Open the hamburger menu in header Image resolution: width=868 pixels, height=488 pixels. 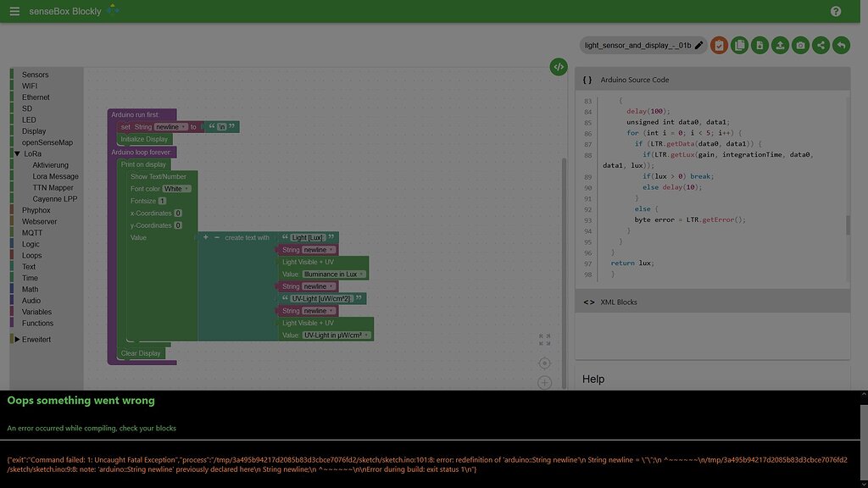[x=14, y=11]
